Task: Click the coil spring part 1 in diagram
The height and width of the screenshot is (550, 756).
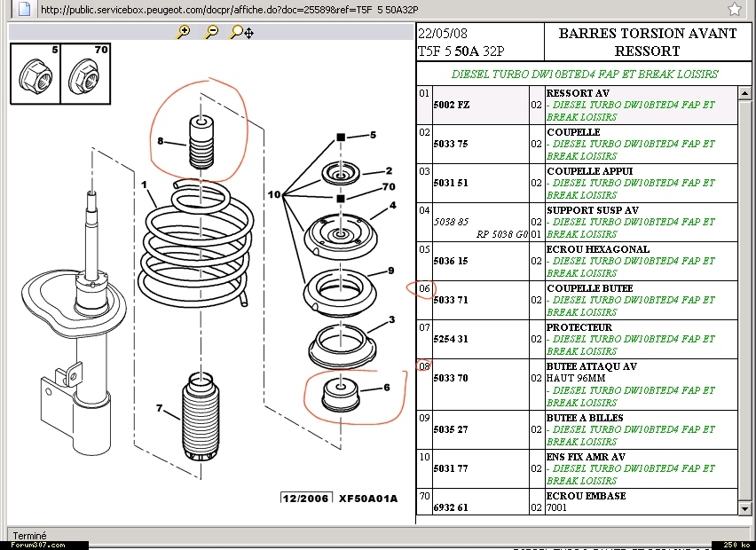Action: click(191, 240)
